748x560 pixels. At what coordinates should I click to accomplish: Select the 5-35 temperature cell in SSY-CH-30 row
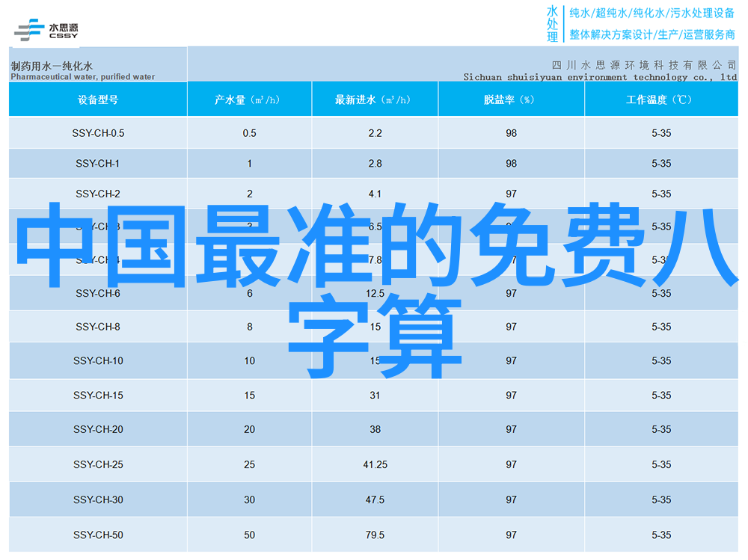pyautogui.click(x=661, y=500)
